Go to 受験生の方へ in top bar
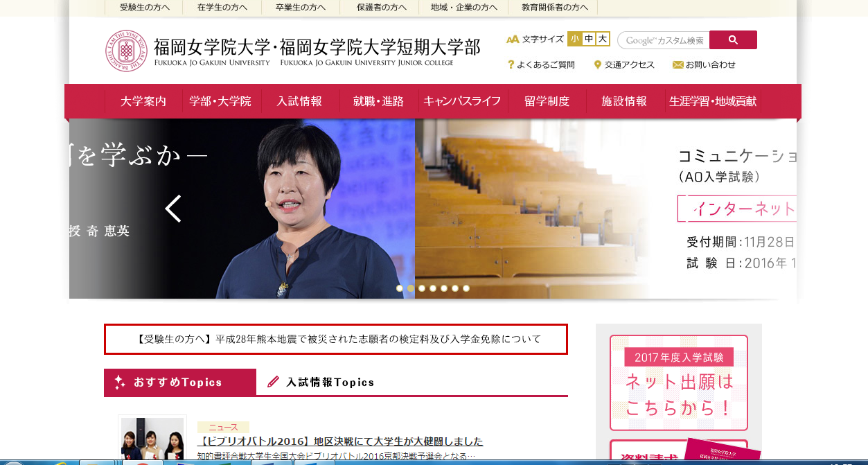 point(143,8)
